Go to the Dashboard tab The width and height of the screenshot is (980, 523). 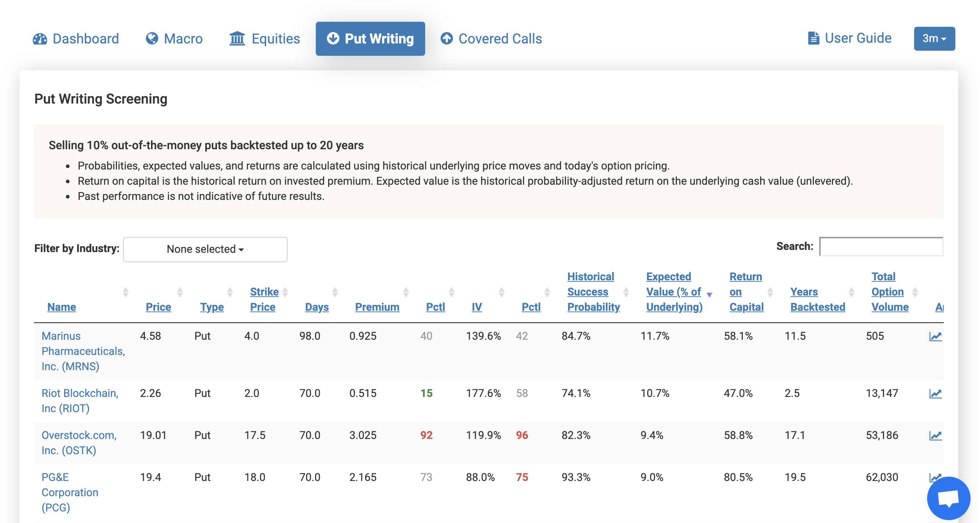click(x=76, y=38)
